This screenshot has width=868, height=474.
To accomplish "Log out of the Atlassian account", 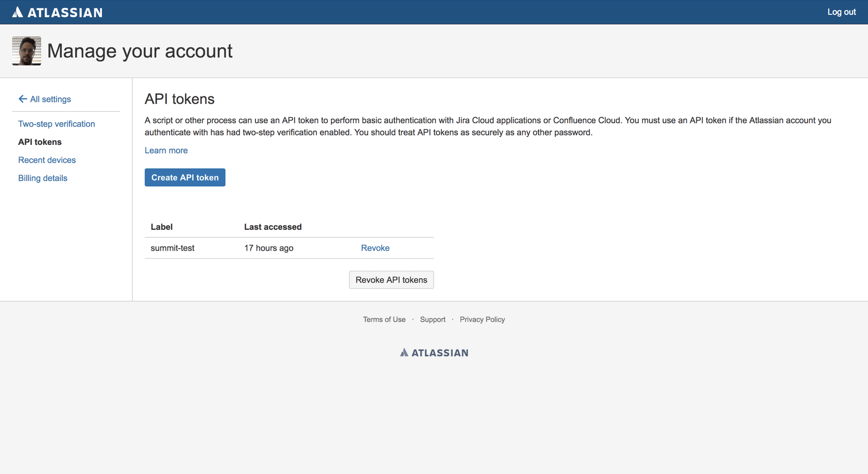I will (x=841, y=12).
